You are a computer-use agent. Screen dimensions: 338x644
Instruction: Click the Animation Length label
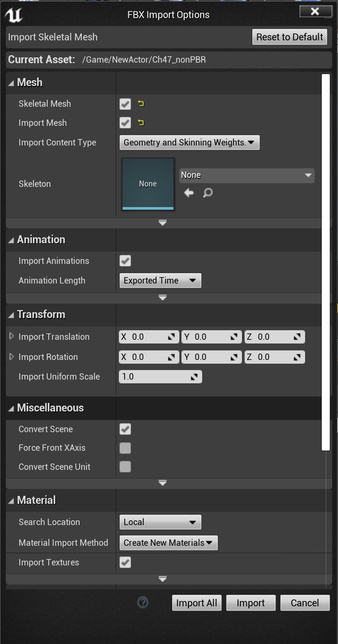(52, 280)
